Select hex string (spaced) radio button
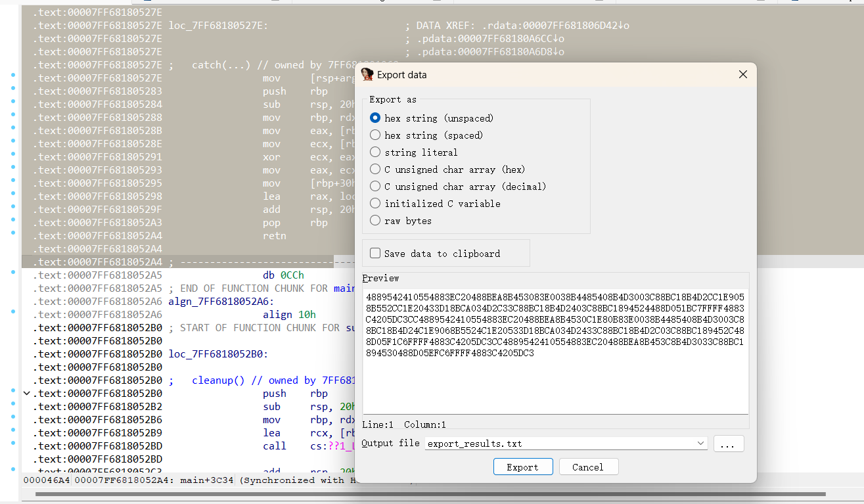This screenshot has width=864, height=504. (x=375, y=135)
